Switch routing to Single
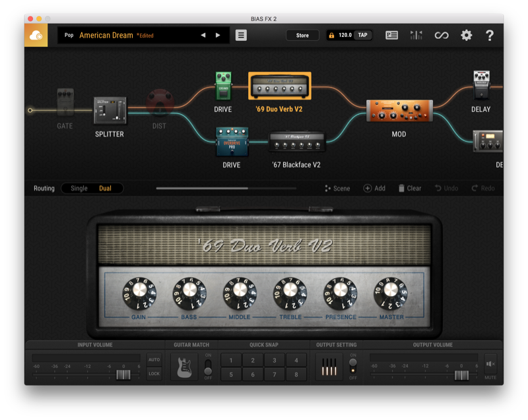Image resolution: width=528 pixels, height=420 pixels. point(79,189)
